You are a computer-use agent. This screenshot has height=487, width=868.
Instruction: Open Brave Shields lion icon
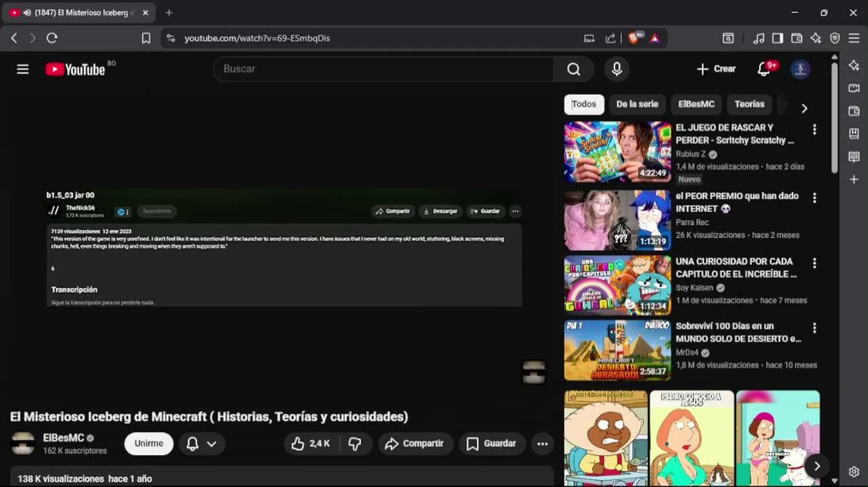point(633,39)
